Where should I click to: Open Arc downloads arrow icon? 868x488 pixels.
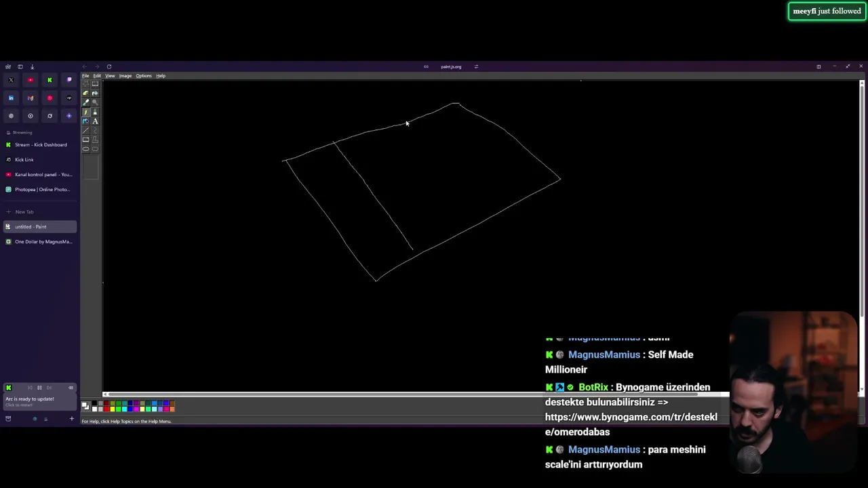click(32, 66)
